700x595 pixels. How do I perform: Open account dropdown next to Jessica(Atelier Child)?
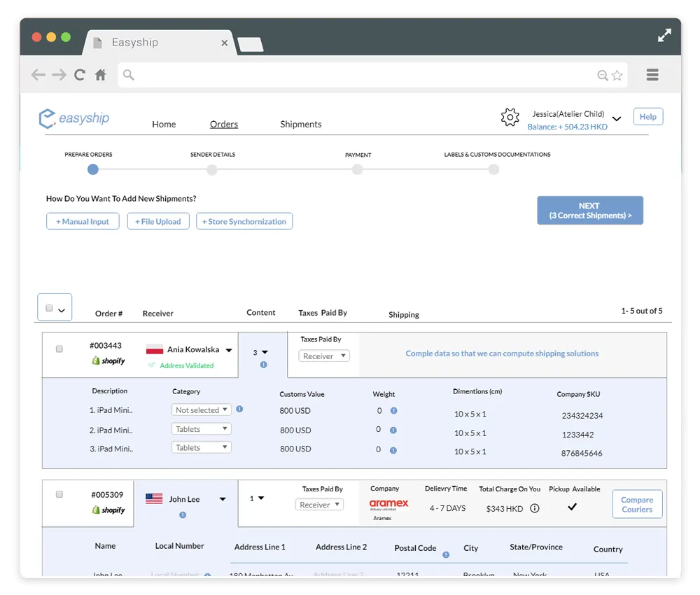point(617,119)
